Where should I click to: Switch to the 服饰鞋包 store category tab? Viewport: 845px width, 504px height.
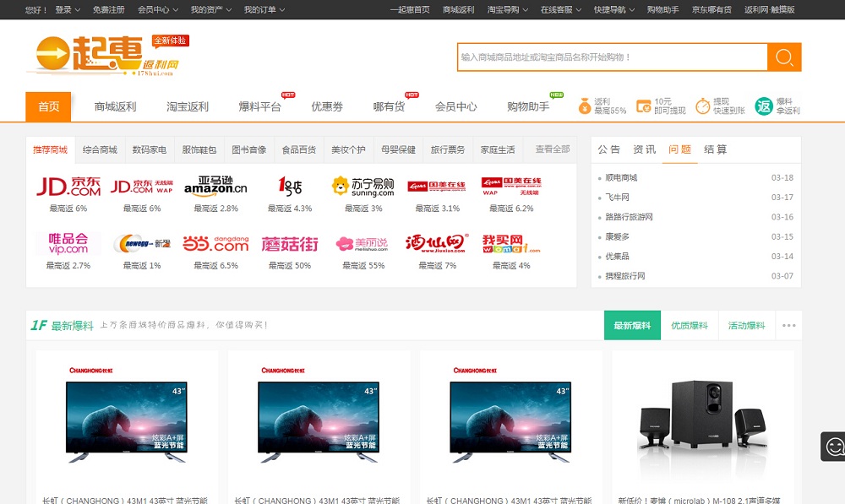coord(199,149)
